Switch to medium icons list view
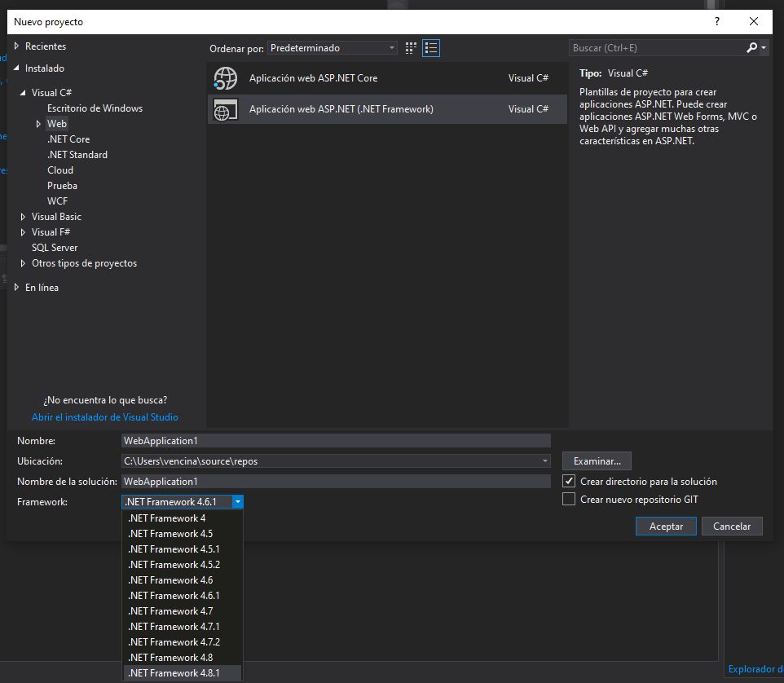Viewport: 784px width, 683px height. click(431, 48)
